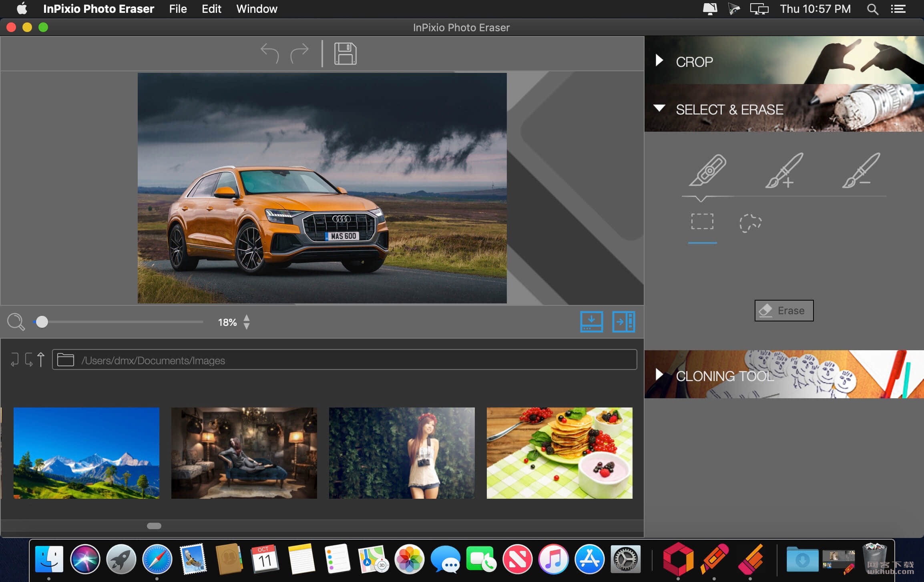
Task: Choose the lasso freeform selection shape
Action: [750, 223]
